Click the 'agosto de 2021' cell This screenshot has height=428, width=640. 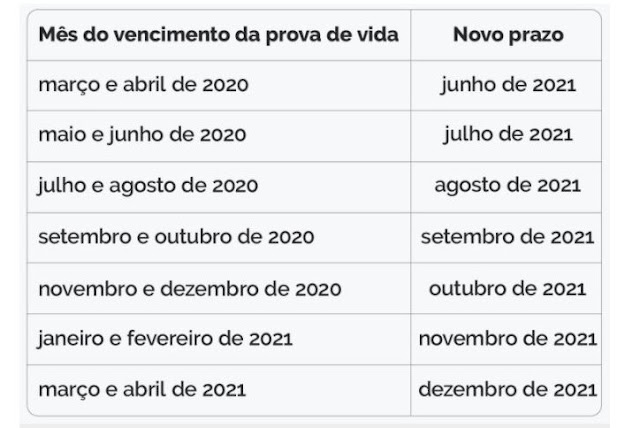[x=507, y=186]
